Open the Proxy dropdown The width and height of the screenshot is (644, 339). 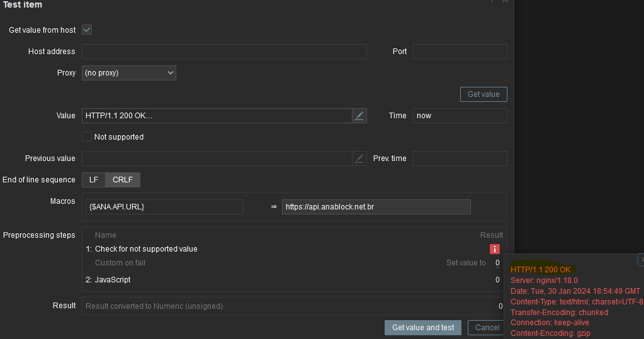click(x=129, y=73)
